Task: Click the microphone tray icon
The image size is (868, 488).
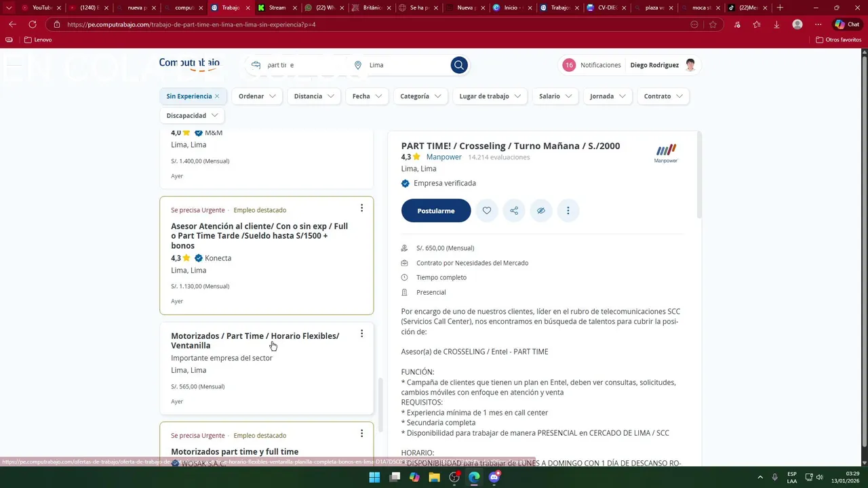Action: pyautogui.click(x=774, y=477)
